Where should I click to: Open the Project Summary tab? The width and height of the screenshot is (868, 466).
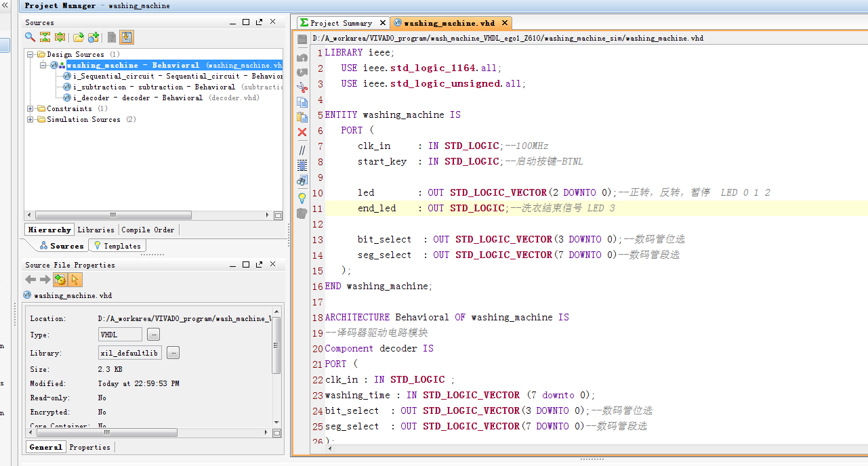(x=342, y=23)
